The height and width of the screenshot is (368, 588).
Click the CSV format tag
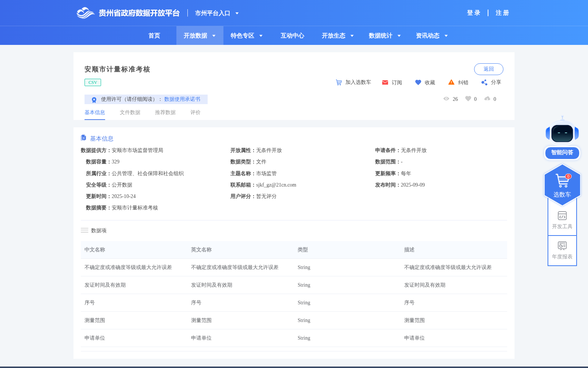pos(93,82)
